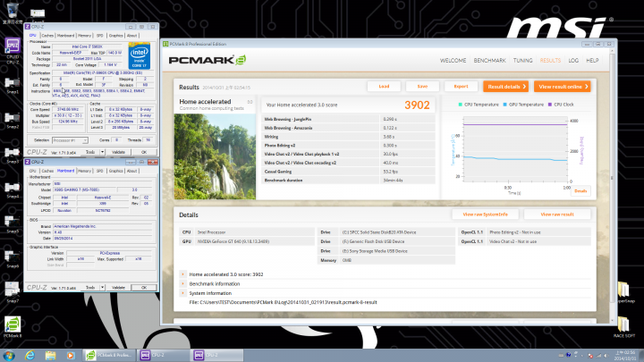Image resolution: width=644 pixels, height=362 pixels.
Task: Open the WELCOME page in PCMark
Action: [453, 61]
